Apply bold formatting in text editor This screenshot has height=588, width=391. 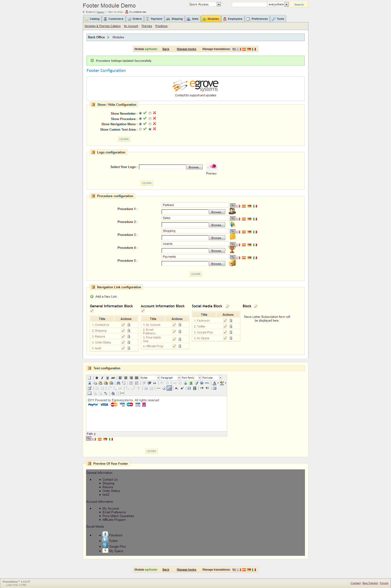click(x=97, y=378)
